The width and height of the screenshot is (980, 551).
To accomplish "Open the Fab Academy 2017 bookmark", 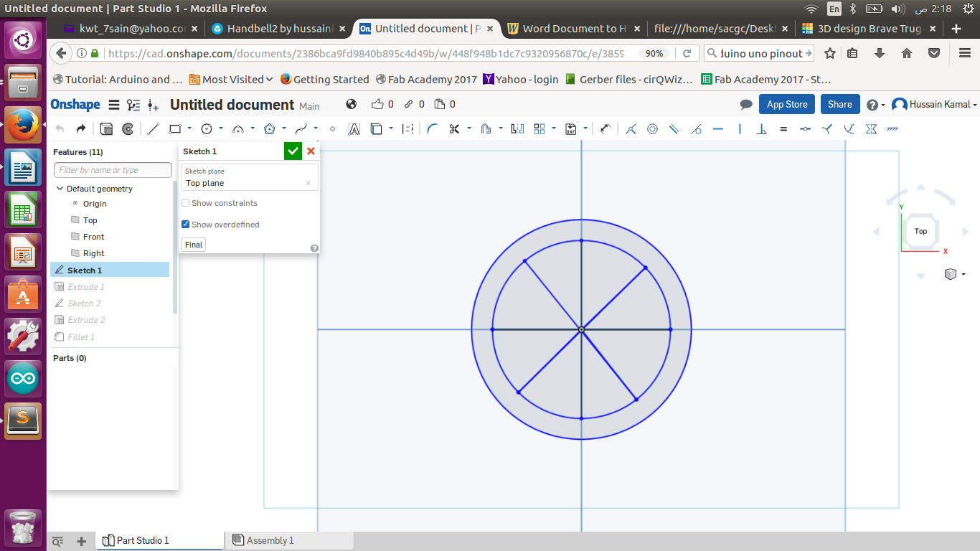I will point(426,80).
